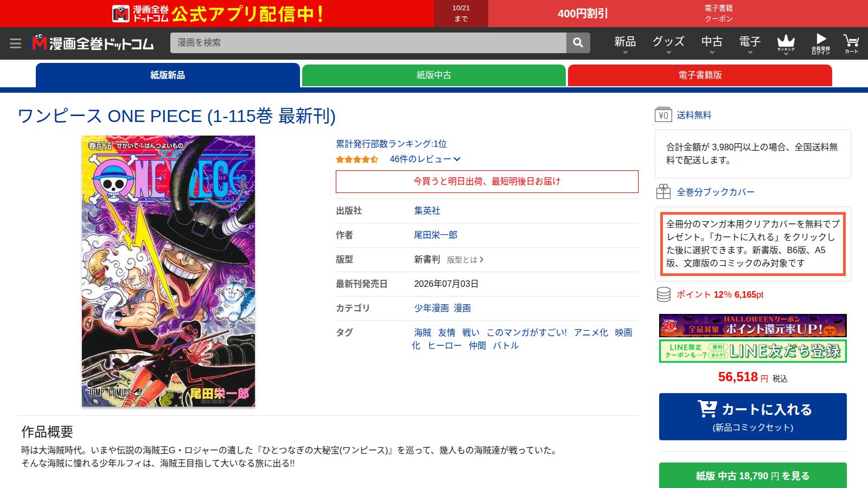Click the coin stack points icon
The width and height of the screenshot is (868, 488).
click(663, 294)
